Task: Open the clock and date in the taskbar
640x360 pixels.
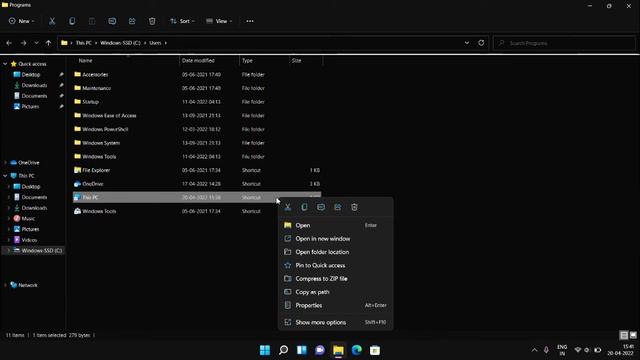Action: pyautogui.click(x=620, y=350)
